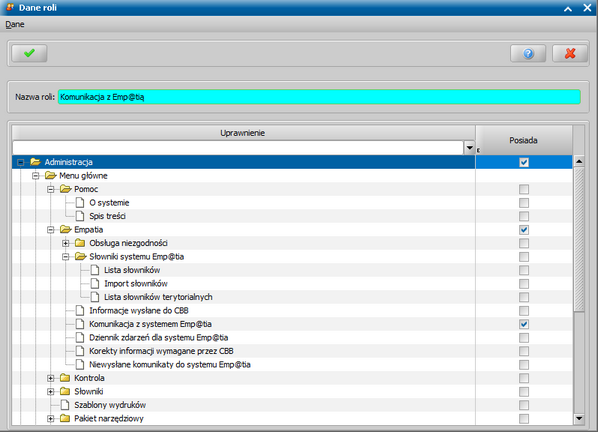Click the Obsługa niezgodności folder icon
This screenshot has height=432, width=598.
[x=80, y=243]
